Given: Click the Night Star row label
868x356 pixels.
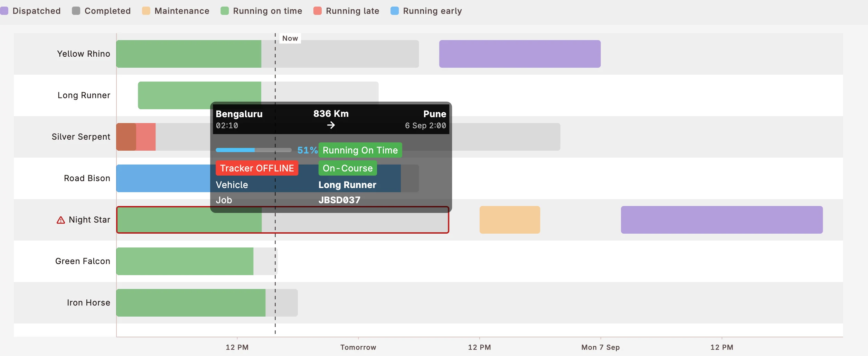Looking at the screenshot, I should click(89, 220).
